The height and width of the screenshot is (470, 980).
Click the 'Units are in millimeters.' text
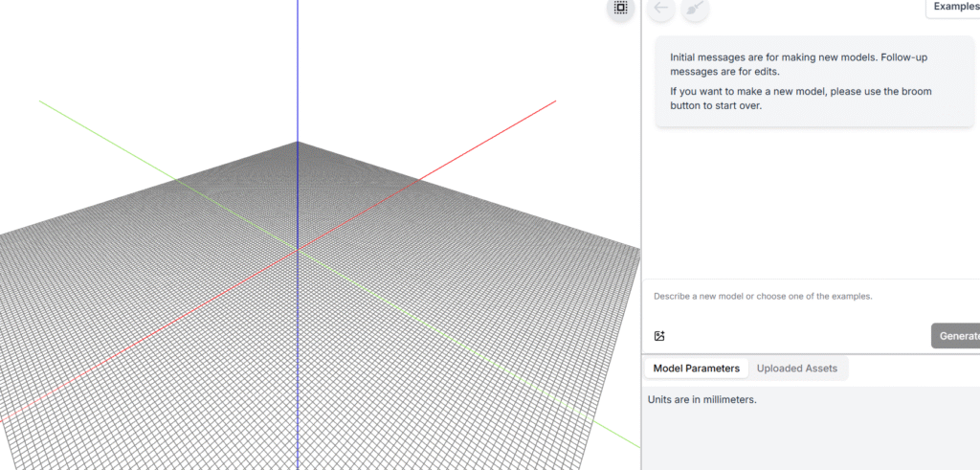[702, 399]
